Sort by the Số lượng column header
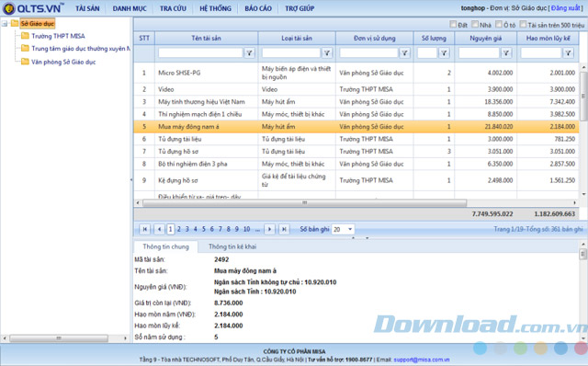This screenshot has width=588, height=366. [434, 38]
